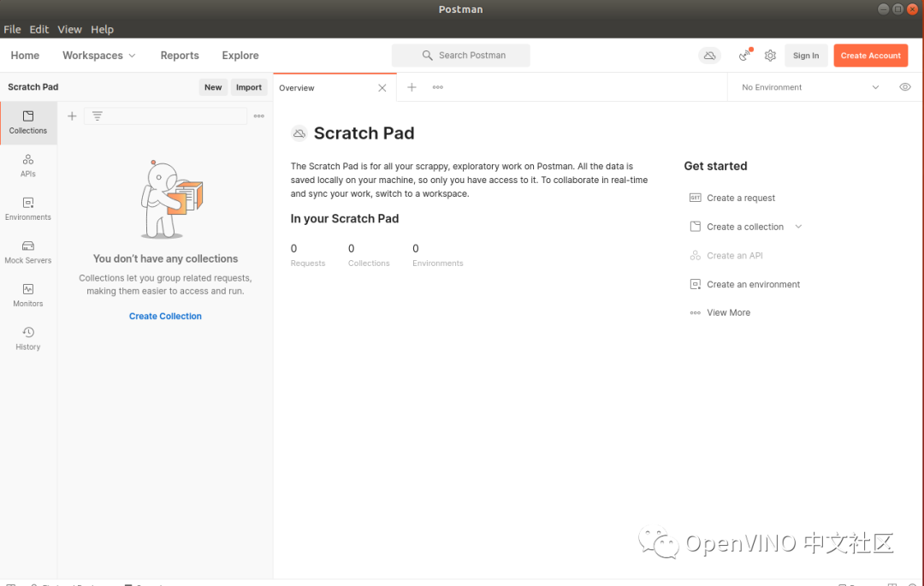Go to the Home page
This screenshot has height=586, width=924.
pyautogui.click(x=25, y=56)
